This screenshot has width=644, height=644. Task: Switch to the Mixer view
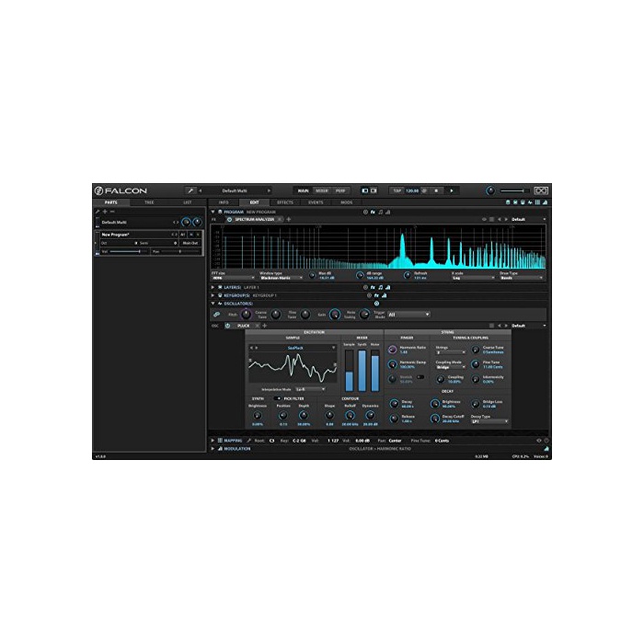[321, 190]
